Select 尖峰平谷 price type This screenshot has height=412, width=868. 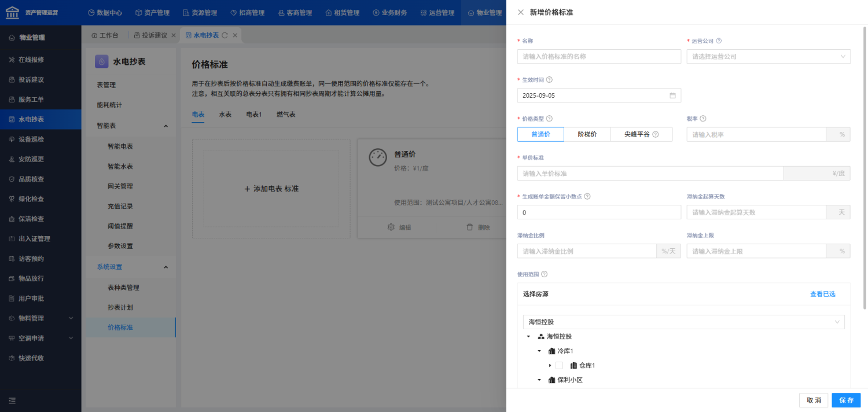click(x=641, y=134)
